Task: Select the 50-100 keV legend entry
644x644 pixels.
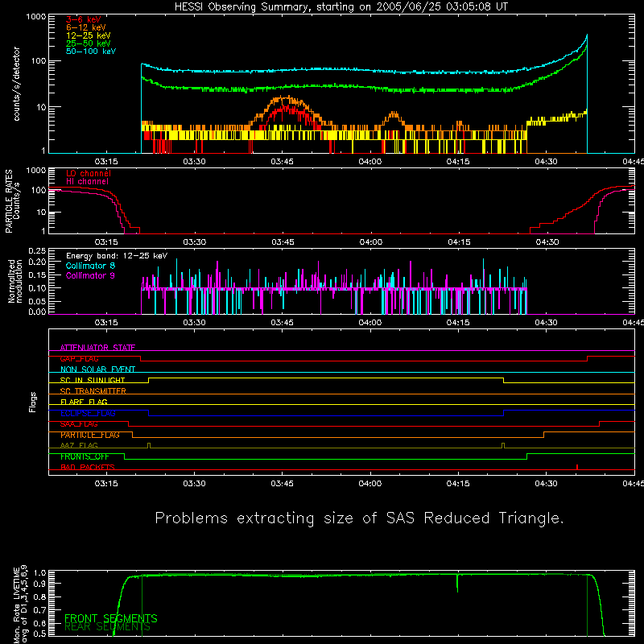Action: point(91,52)
